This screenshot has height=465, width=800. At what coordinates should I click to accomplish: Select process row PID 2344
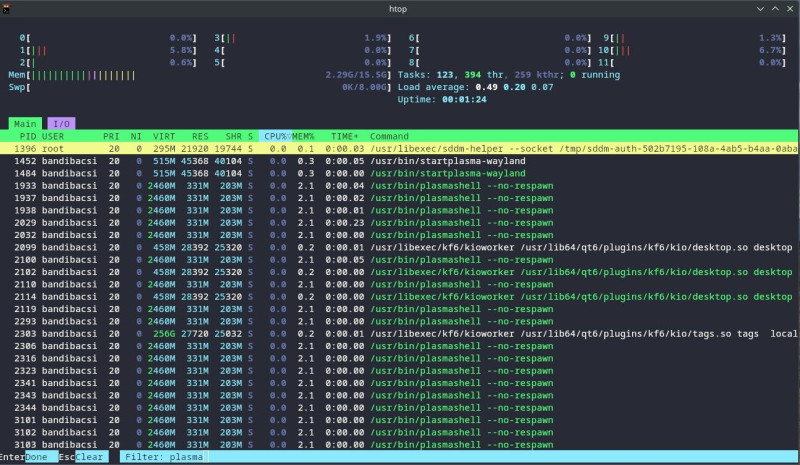pyautogui.click(x=400, y=407)
